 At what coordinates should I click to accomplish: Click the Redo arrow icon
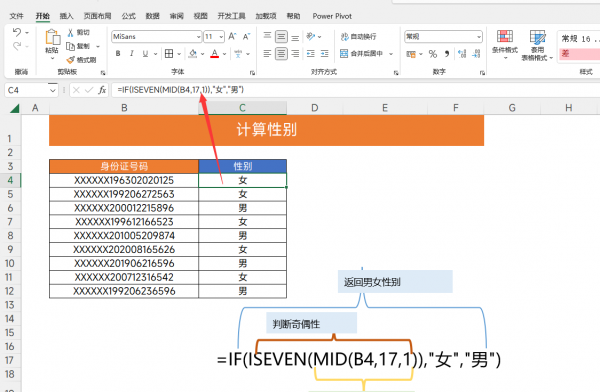tap(17, 46)
